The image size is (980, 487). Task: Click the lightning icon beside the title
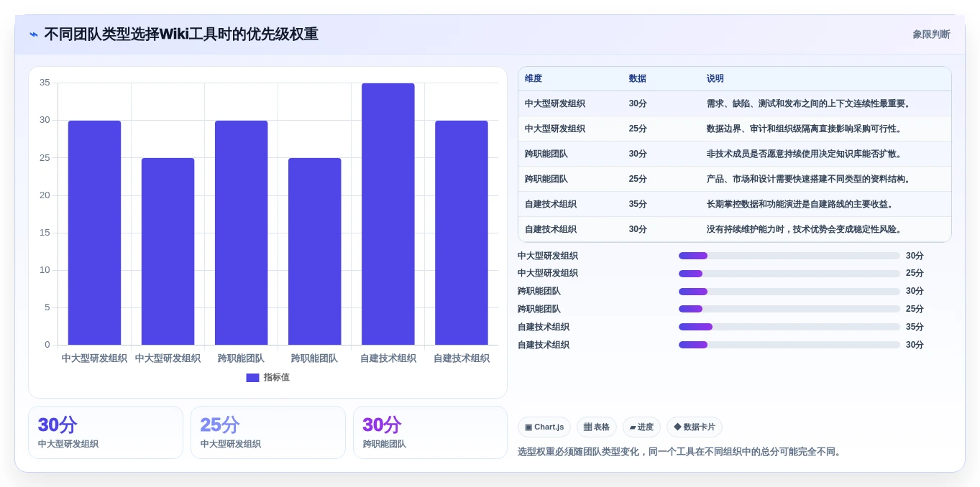[x=34, y=34]
